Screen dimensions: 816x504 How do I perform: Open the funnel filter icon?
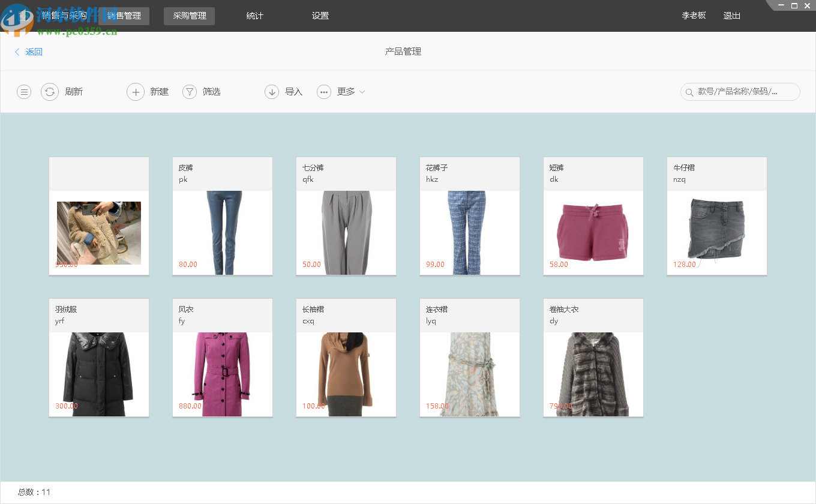coord(189,92)
